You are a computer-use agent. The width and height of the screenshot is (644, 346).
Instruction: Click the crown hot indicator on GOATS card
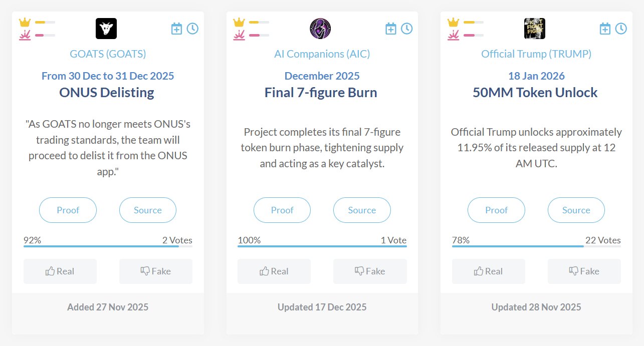coord(25,23)
